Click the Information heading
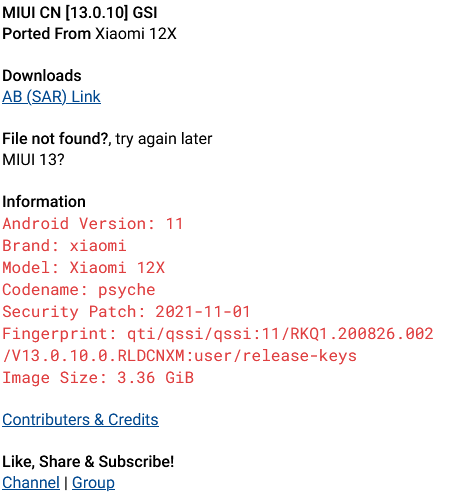 pos(44,202)
